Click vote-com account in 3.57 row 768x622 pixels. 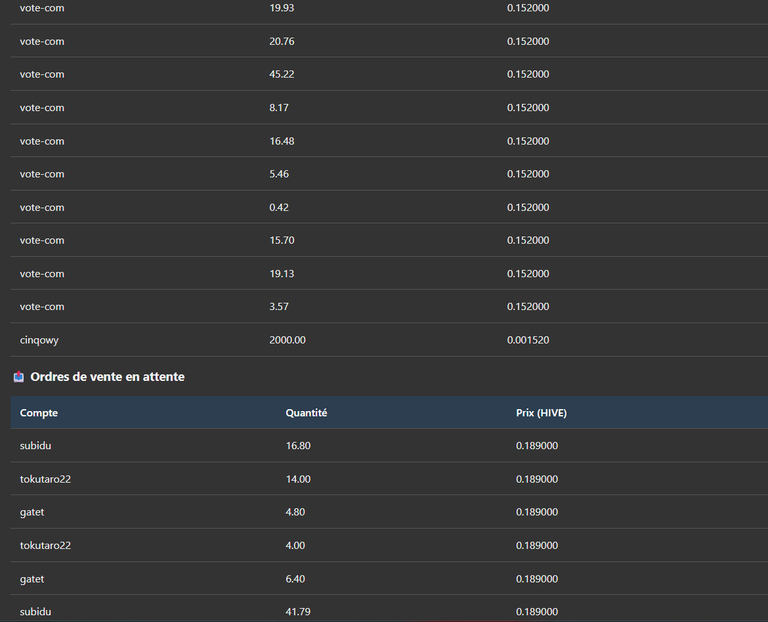click(42, 306)
